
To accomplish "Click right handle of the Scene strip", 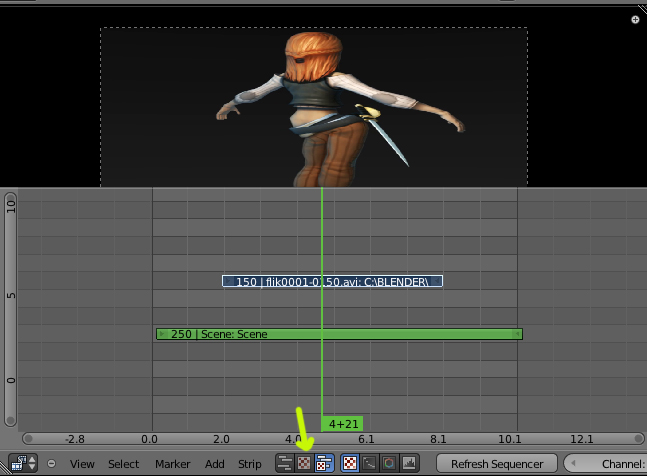I will click(x=517, y=334).
